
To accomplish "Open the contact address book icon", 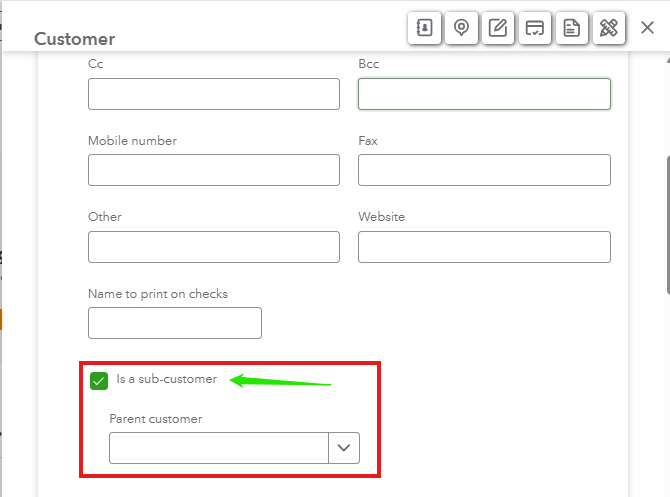I will 424,28.
